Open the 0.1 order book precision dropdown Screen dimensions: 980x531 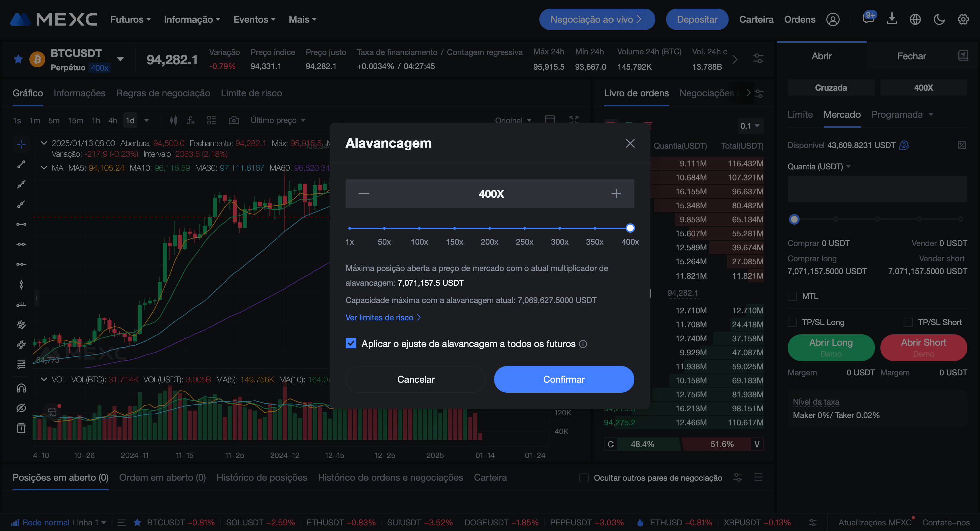pyautogui.click(x=749, y=126)
